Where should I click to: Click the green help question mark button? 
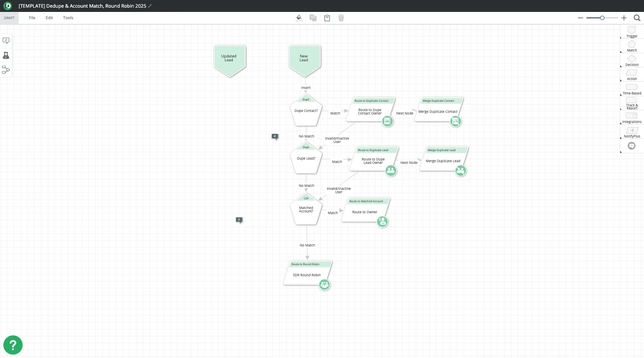[x=13, y=345]
